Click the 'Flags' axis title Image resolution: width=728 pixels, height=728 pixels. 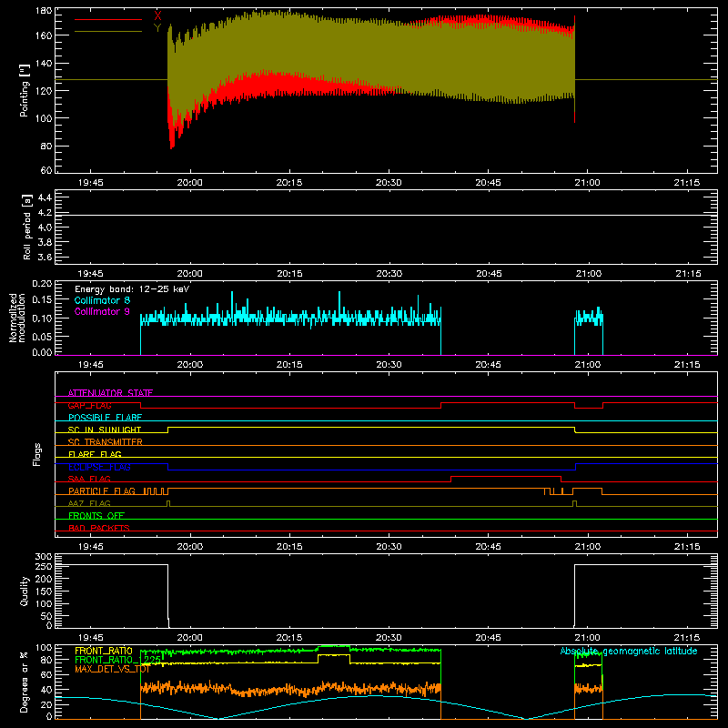tap(36, 454)
